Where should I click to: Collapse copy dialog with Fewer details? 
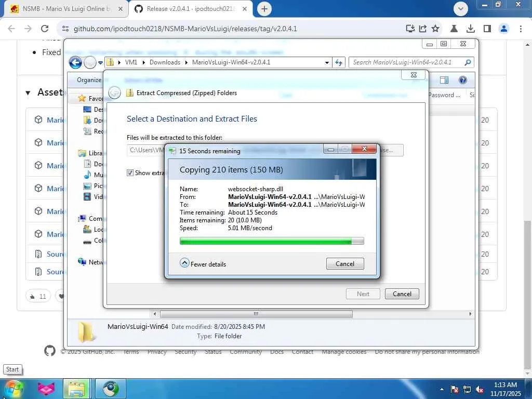pyautogui.click(x=203, y=263)
